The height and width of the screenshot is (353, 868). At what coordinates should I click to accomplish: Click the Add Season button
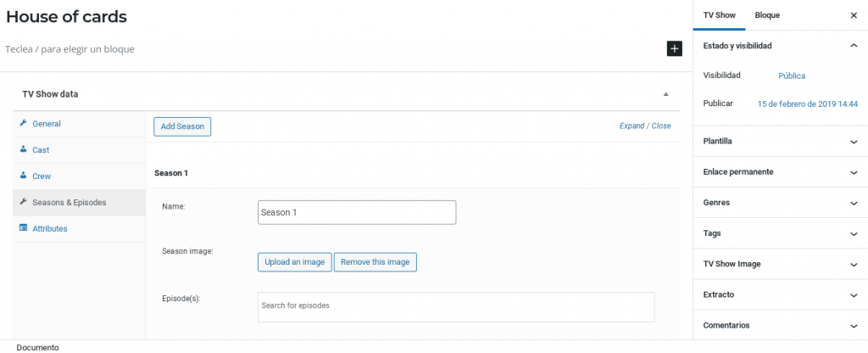click(182, 126)
